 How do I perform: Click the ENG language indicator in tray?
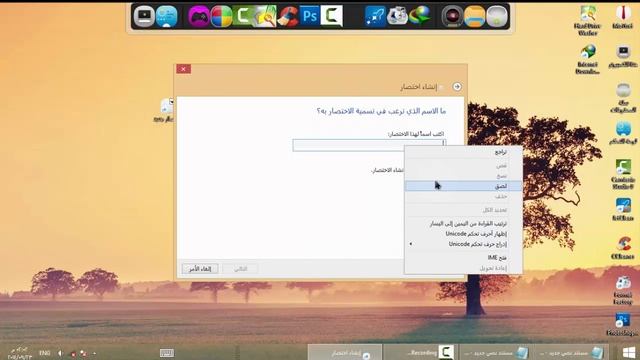(44, 353)
